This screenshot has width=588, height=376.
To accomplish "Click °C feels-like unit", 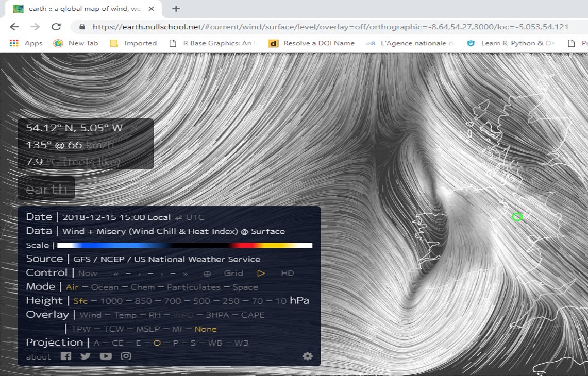I will pyautogui.click(x=84, y=162).
